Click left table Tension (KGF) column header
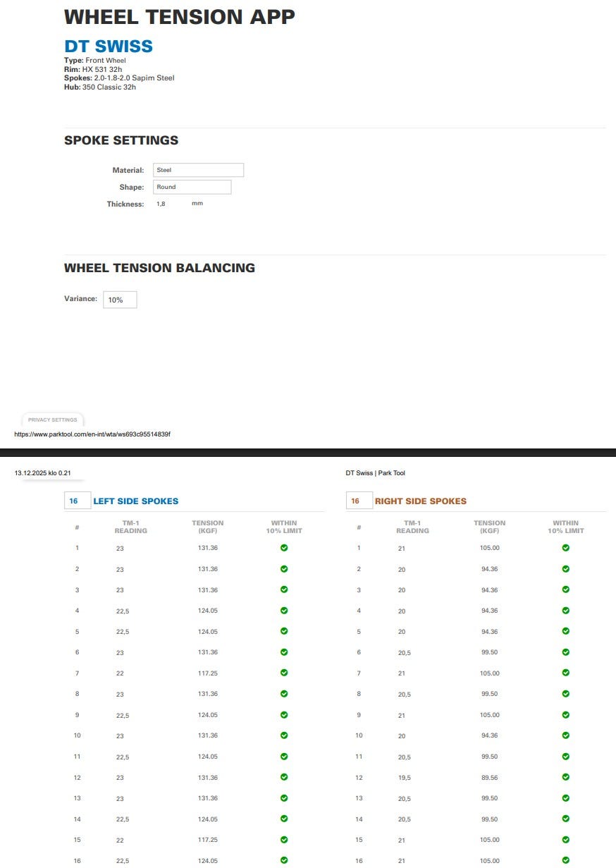The height and width of the screenshot is (868, 616). coord(208,527)
